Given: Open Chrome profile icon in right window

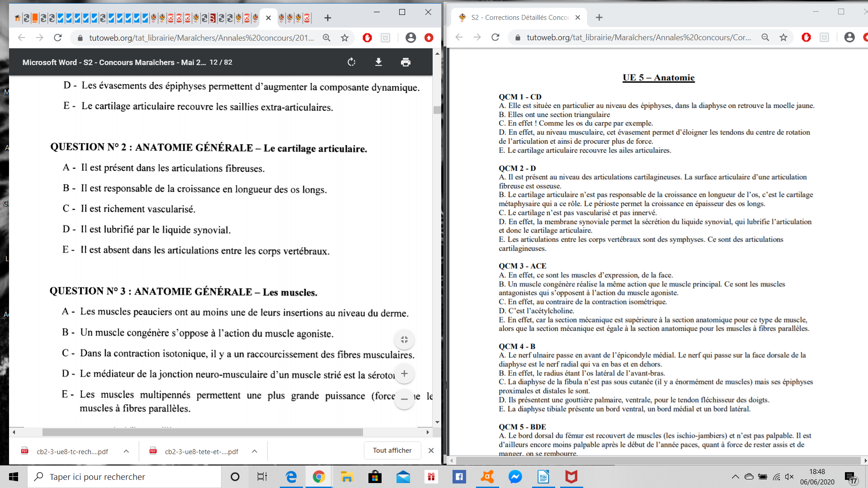Looking at the screenshot, I should tap(849, 38).
